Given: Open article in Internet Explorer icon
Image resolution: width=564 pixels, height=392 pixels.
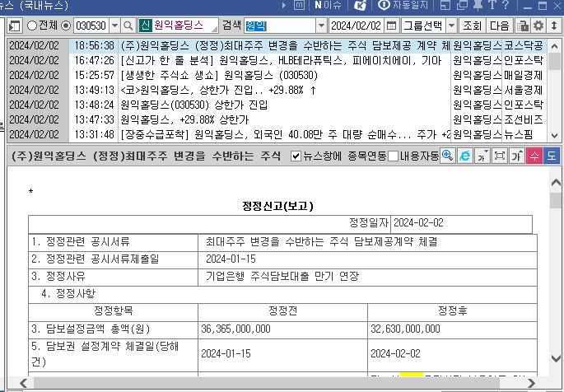Looking at the screenshot, I should pyautogui.click(x=464, y=156).
